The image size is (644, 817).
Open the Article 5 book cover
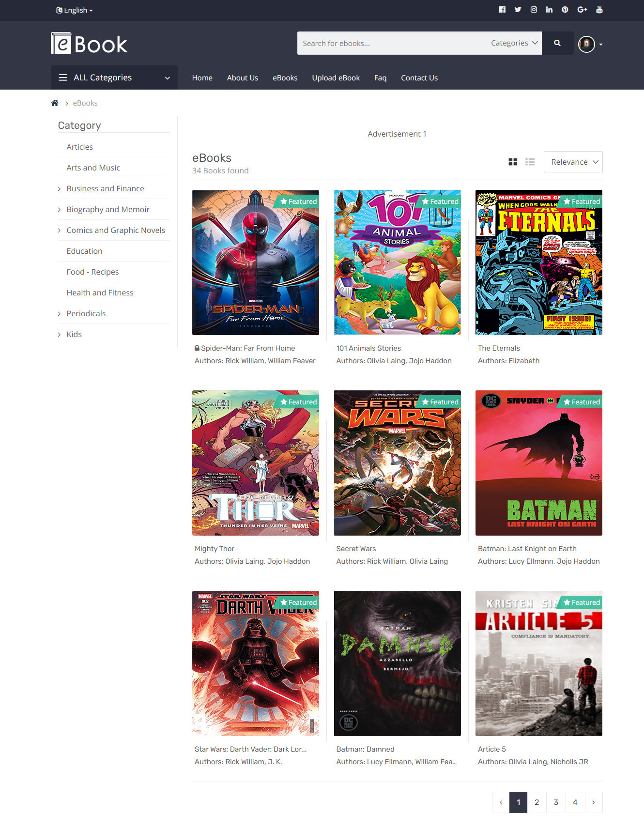coord(539,663)
